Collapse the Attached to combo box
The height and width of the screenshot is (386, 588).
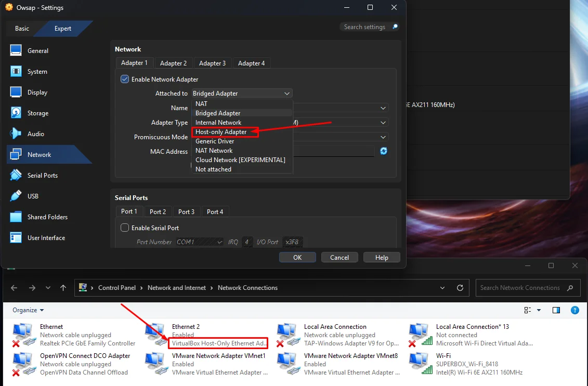pyautogui.click(x=242, y=94)
